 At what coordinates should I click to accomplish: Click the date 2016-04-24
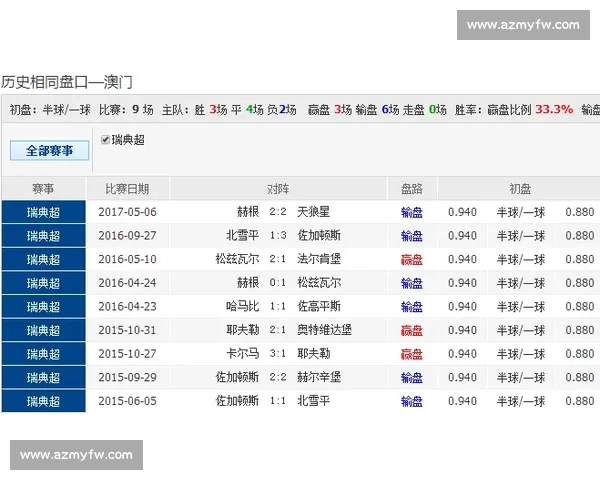(x=127, y=283)
